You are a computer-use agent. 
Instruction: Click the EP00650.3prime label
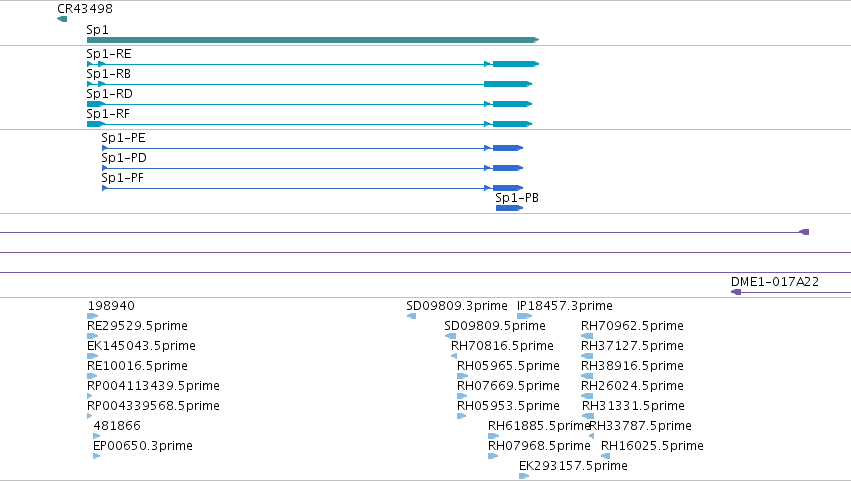[x=143, y=446]
